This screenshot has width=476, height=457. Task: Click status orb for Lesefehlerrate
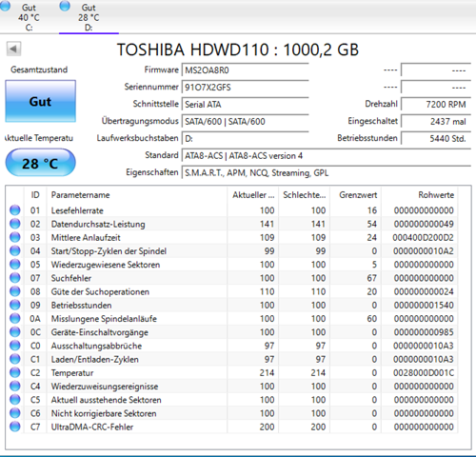[x=15, y=210]
